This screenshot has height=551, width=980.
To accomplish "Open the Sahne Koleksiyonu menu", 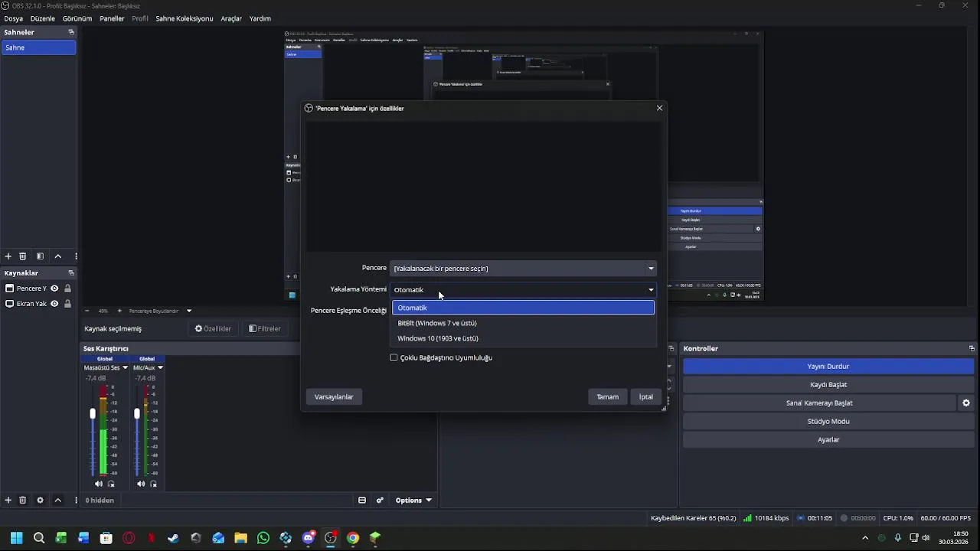I will click(x=185, y=18).
